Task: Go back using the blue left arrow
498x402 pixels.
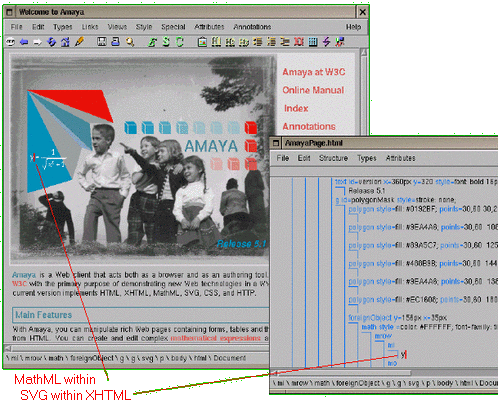Action: tap(24, 42)
